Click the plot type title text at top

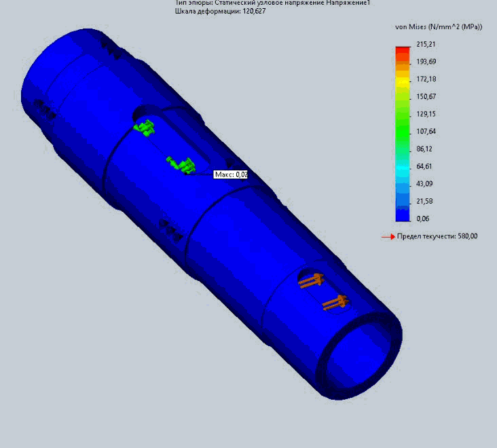272,3
